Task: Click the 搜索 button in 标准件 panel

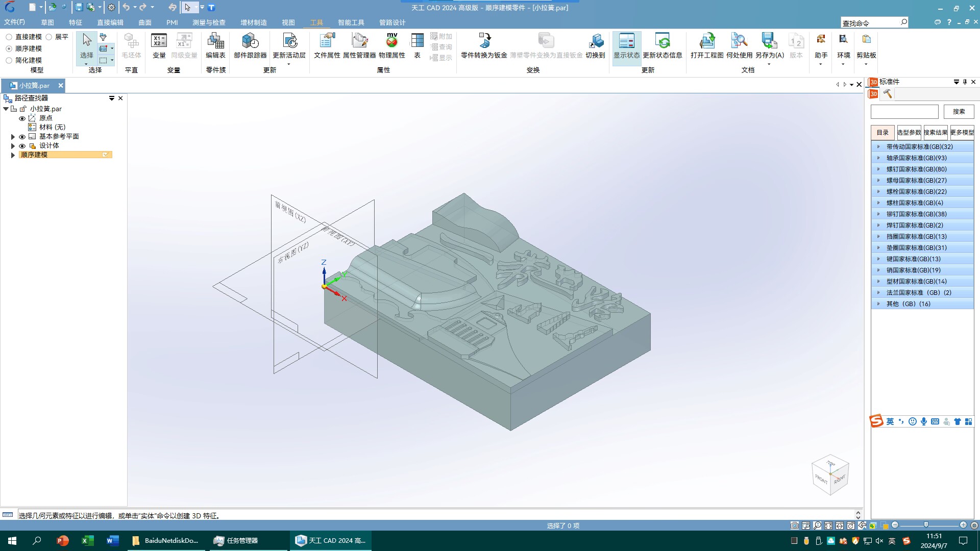Action: point(959,111)
